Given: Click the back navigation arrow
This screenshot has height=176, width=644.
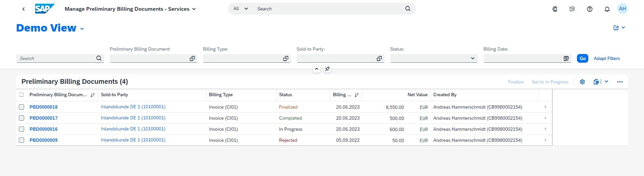Looking at the screenshot, I should pos(23,9).
